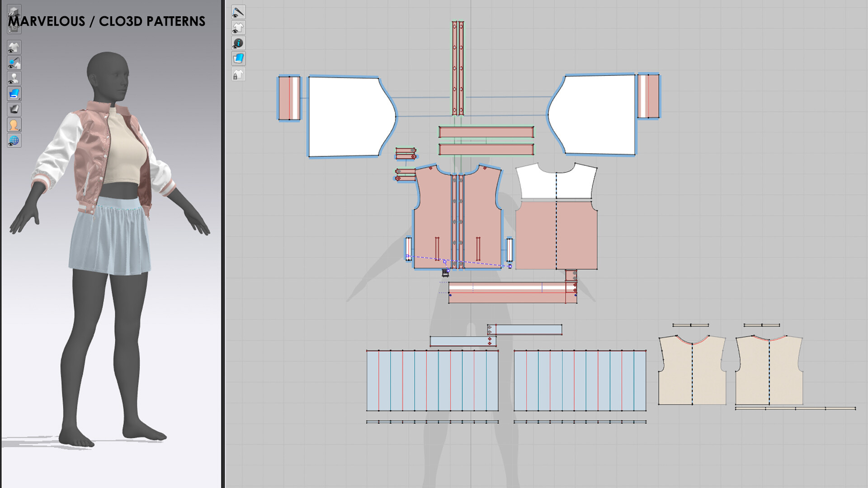Select the left pink sleeve cuff pattern

click(x=289, y=98)
